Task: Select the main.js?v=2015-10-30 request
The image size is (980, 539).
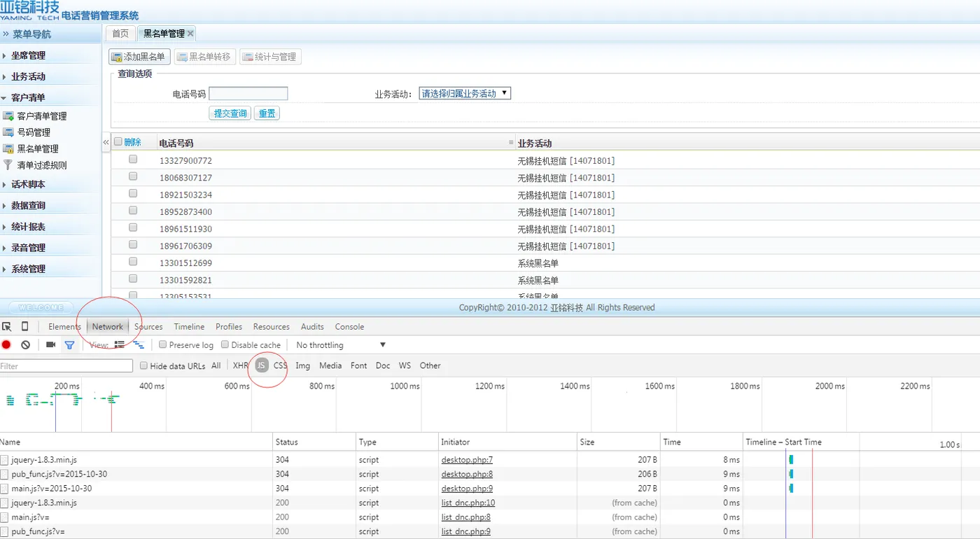Action: coord(52,489)
